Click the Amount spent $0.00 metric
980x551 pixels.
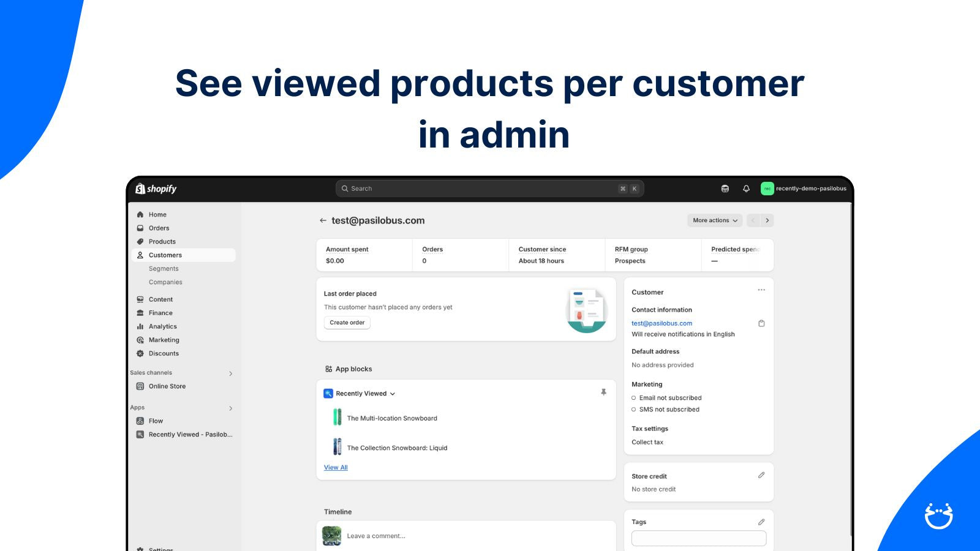[364, 255]
